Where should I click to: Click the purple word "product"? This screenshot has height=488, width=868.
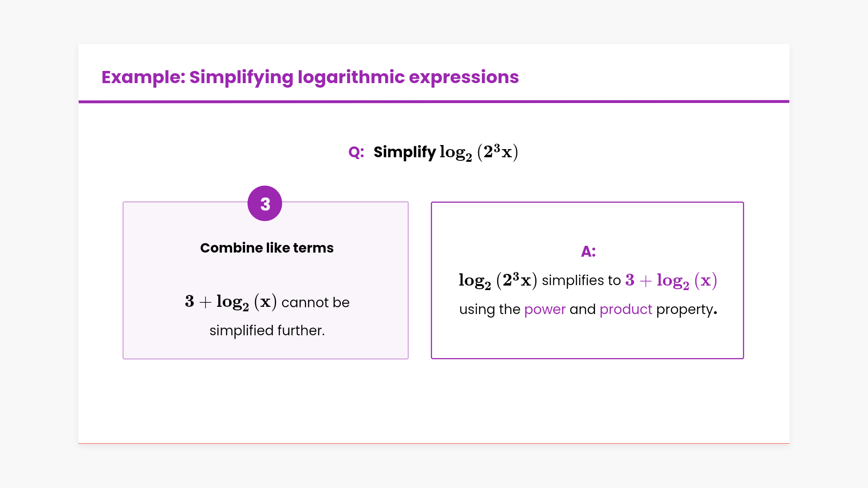626,310
